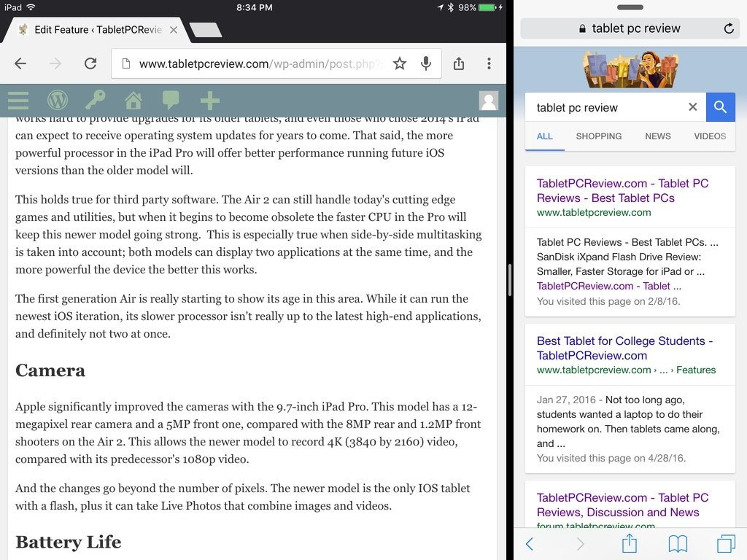Open user avatar profile menu
This screenshot has height=560, width=747.
pyautogui.click(x=488, y=101)
